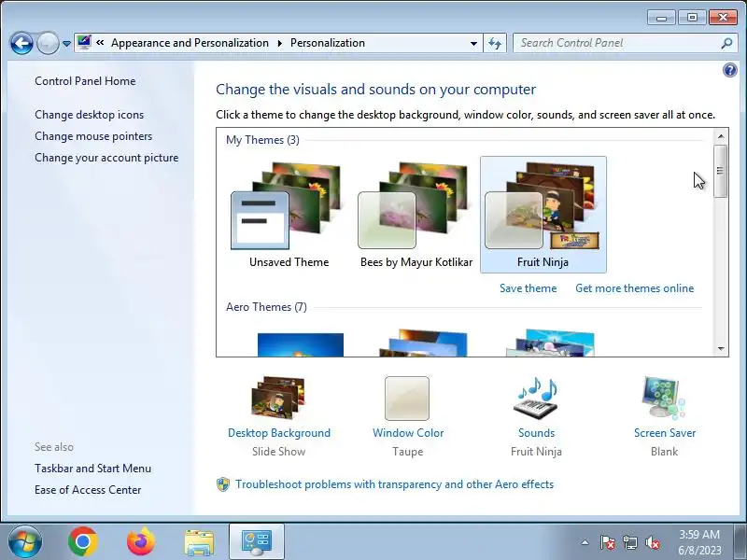Click the search magnifier icon

pos(726,43)
